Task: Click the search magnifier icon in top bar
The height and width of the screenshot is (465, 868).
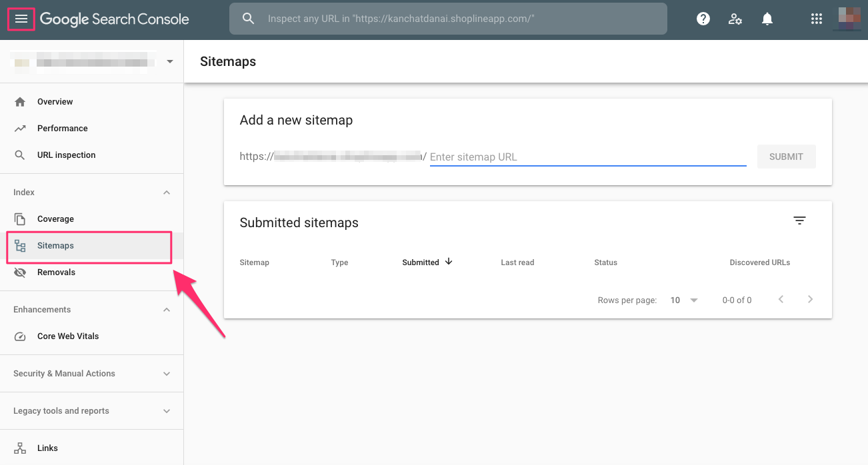Action: [249, 19]
